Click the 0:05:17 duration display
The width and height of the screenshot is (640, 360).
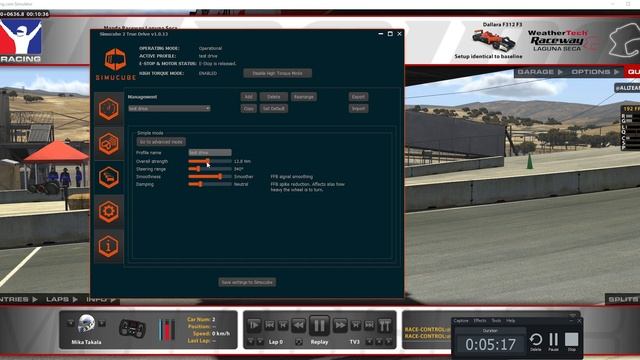(x=491, y=344)
